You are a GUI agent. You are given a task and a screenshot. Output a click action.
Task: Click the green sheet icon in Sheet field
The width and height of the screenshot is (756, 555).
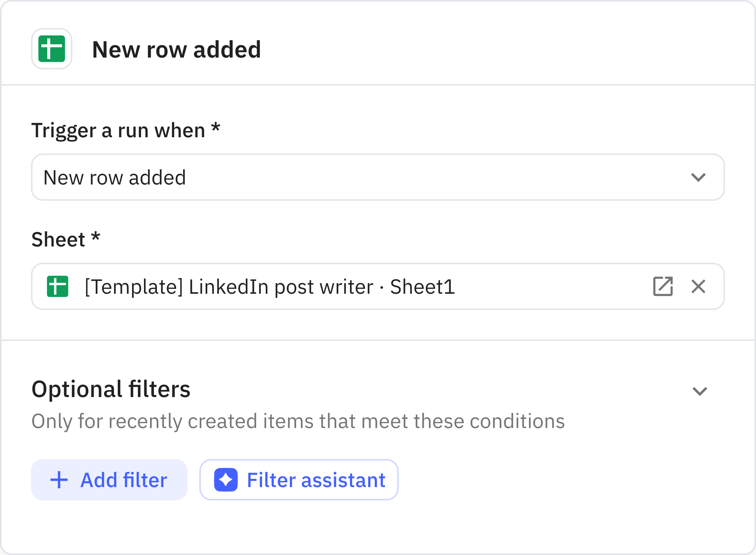pyautogui.click(x=58, y=286)
